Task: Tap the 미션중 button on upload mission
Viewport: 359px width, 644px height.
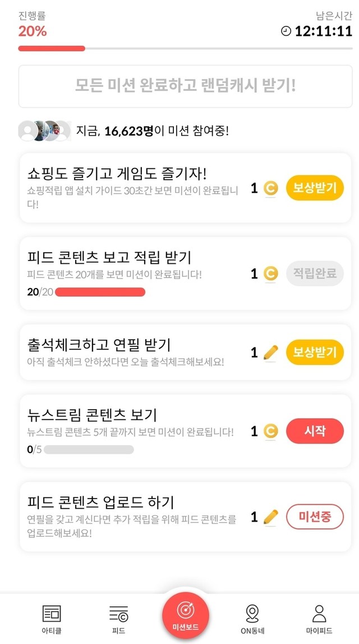Action: click(x=315, y=517)
